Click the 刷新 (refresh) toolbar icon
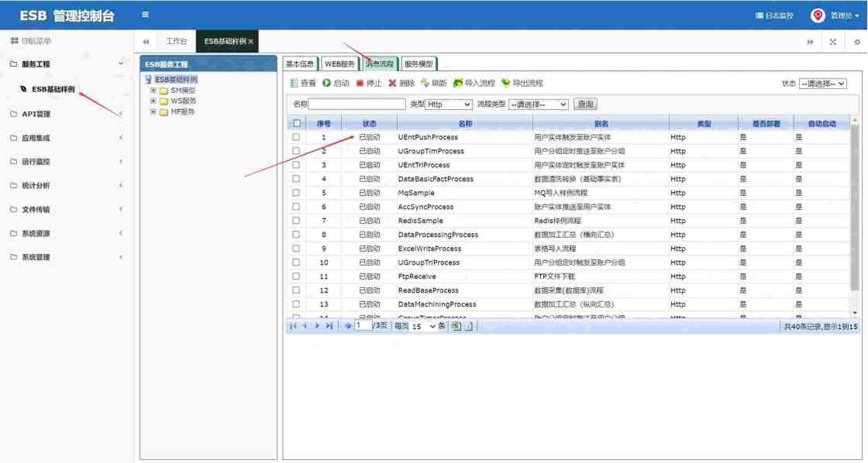The width and height of the screenshot is (868, 463). 425,83
